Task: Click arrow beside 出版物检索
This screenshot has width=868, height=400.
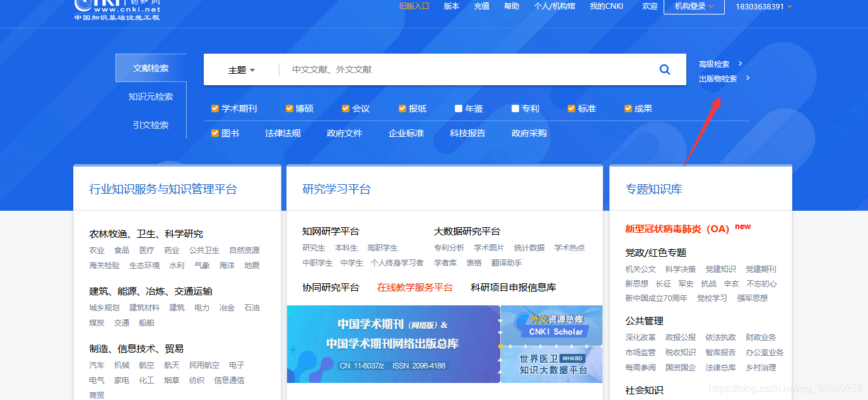Action: point(748,78)
